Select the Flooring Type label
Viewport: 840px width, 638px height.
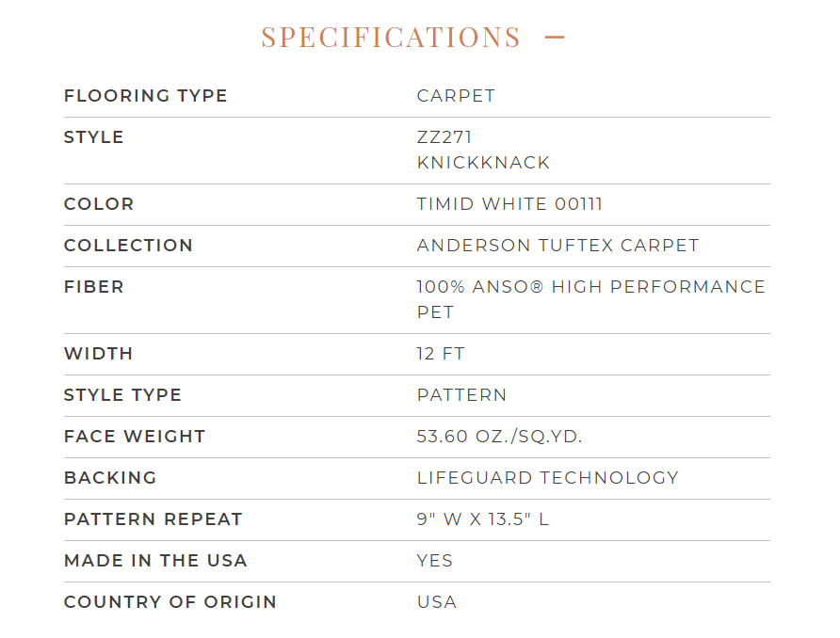click(x=146, y=96)
